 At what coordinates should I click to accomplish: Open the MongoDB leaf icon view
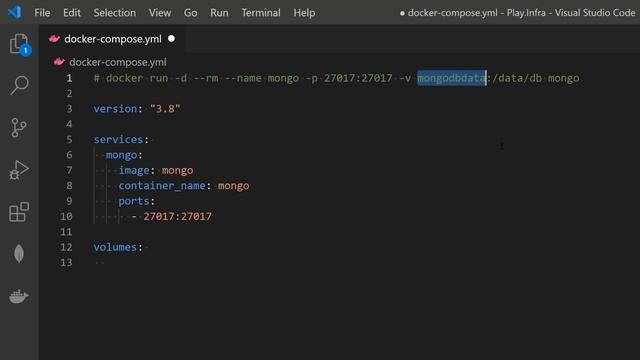pyautogui.click(x=19, y=254)
